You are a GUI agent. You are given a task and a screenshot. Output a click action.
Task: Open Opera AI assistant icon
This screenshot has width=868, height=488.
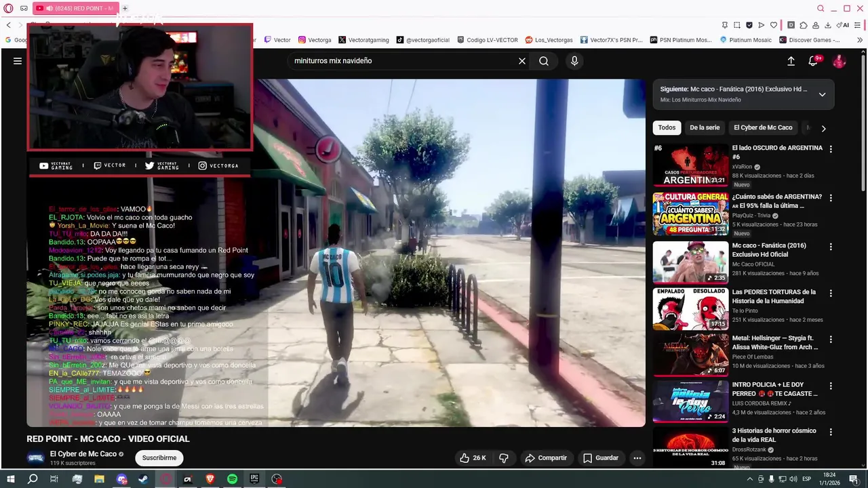point(843,25)
